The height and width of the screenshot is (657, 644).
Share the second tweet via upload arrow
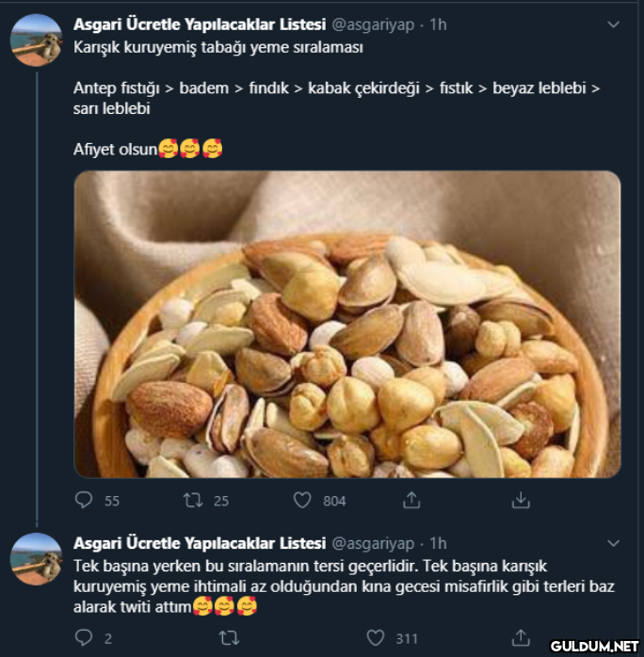(521, 638)
